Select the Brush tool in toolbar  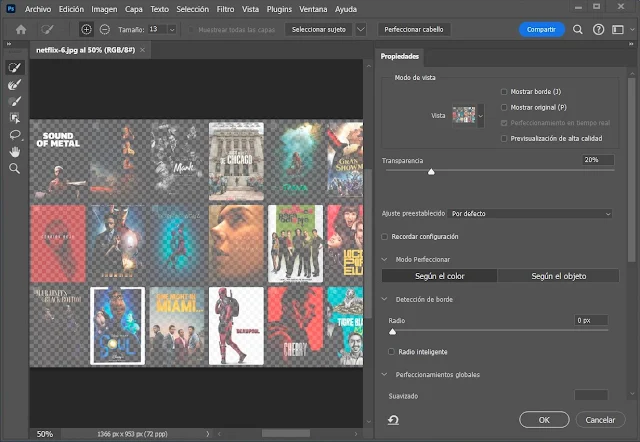[x=15, y=101]
